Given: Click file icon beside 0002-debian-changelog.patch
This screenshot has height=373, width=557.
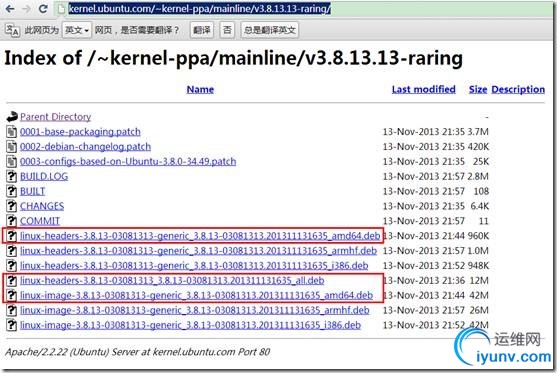Looking at the screenshot, I should pyautogui.click(x=12, y=146).
